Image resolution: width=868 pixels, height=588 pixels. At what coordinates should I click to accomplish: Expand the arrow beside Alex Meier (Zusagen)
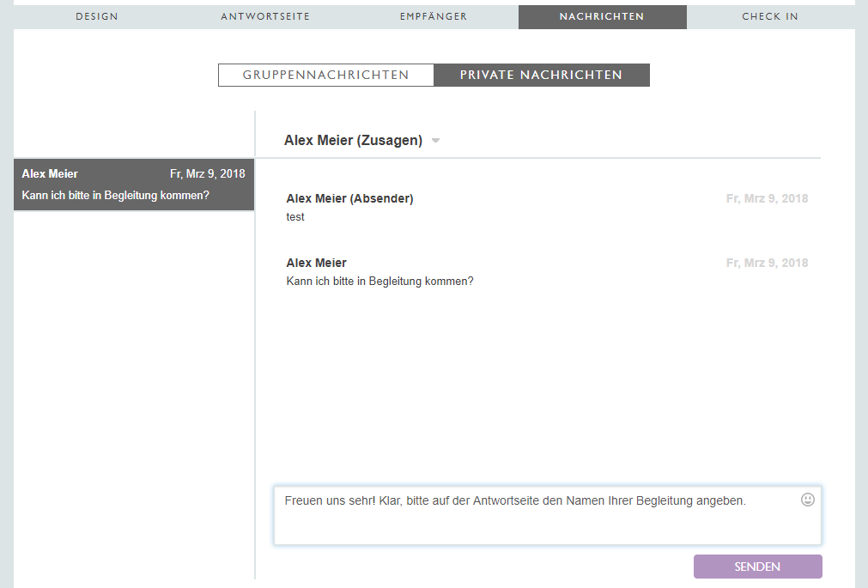point(435,141)
